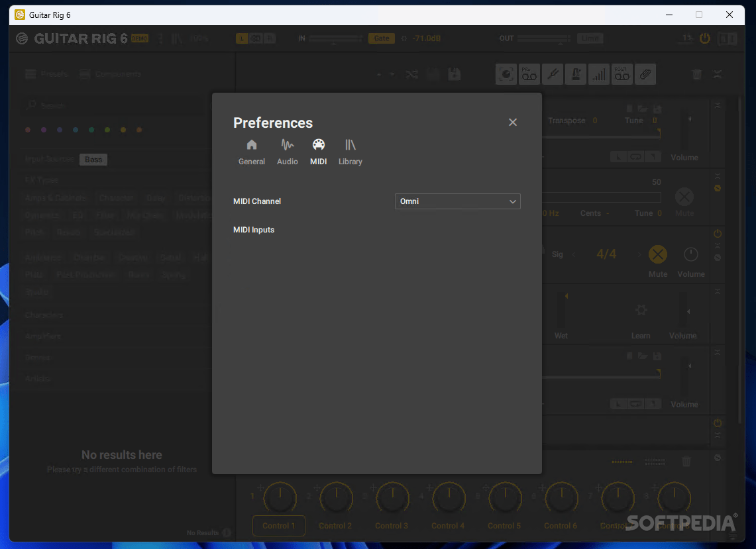The image size is (756, 549).
Task: Toggle the global power button in the header
Action: [x=705, y=38]
